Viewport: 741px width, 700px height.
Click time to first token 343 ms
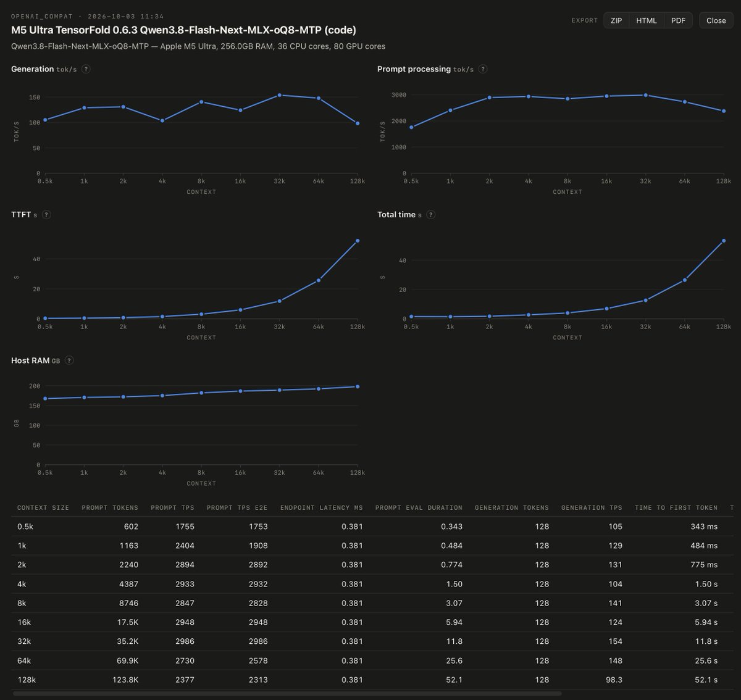click(x=704, y=527)
